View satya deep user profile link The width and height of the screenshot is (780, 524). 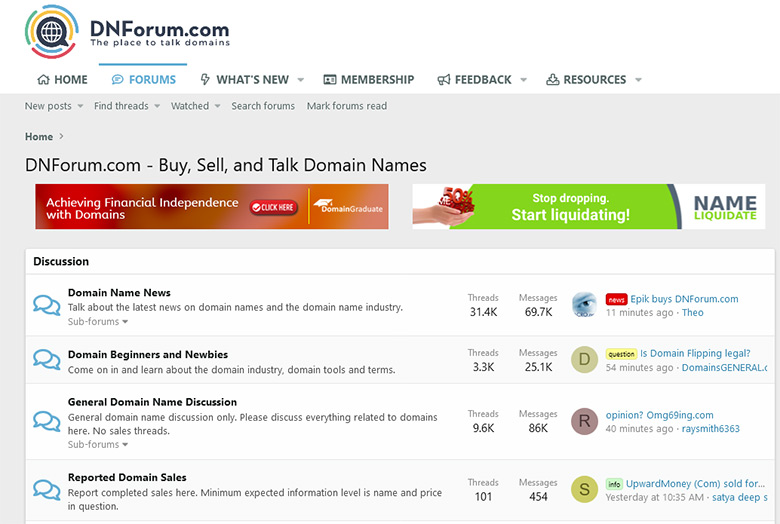pyautogui.click(x=740, y=497)
